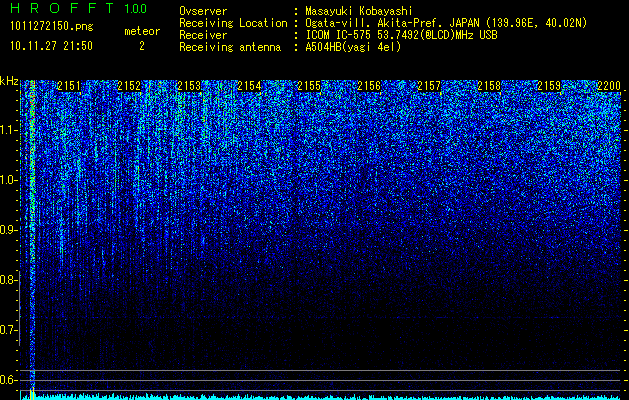Click the 2156 time marker
Viewport: 629px width, 400px height.
click(369, 86)
